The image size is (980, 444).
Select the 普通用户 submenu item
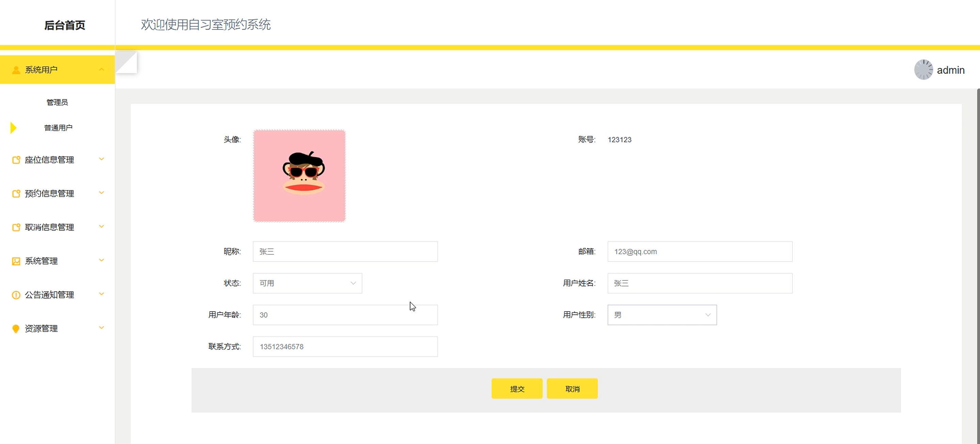click(58, 128)
